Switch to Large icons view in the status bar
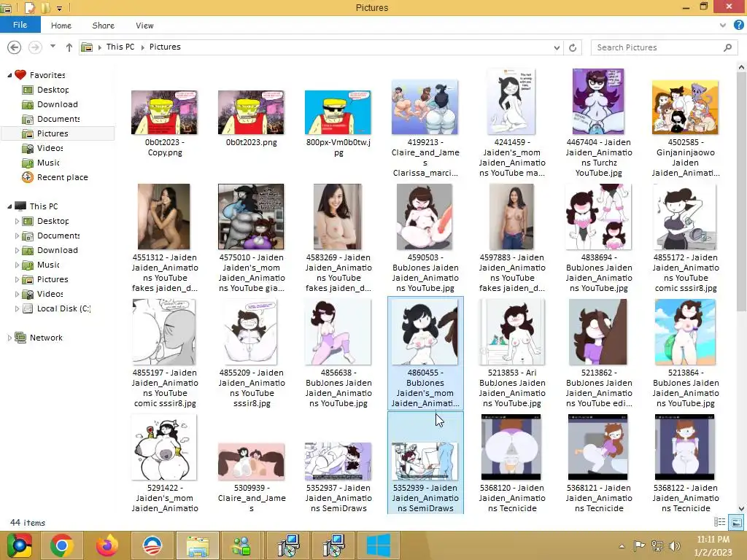Image resolution: width=747 pixels, height=560 pixels. tap(737, 522)
